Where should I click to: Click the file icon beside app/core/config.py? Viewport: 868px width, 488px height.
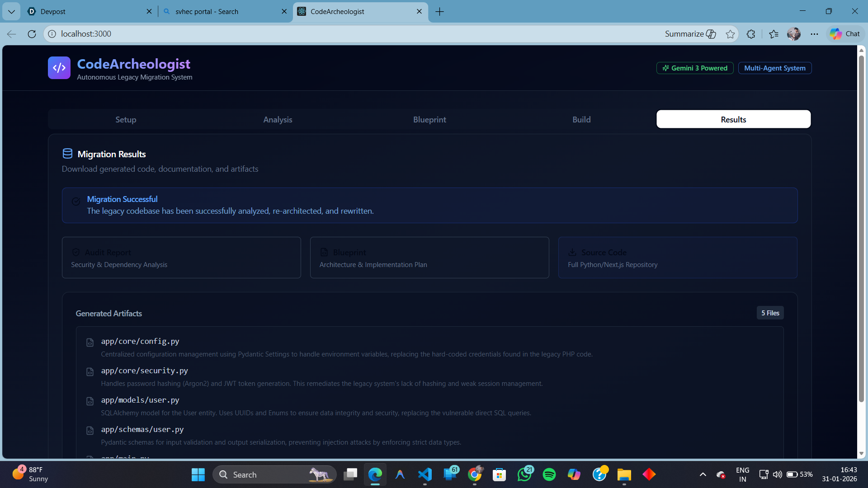(x=90, y=343)
